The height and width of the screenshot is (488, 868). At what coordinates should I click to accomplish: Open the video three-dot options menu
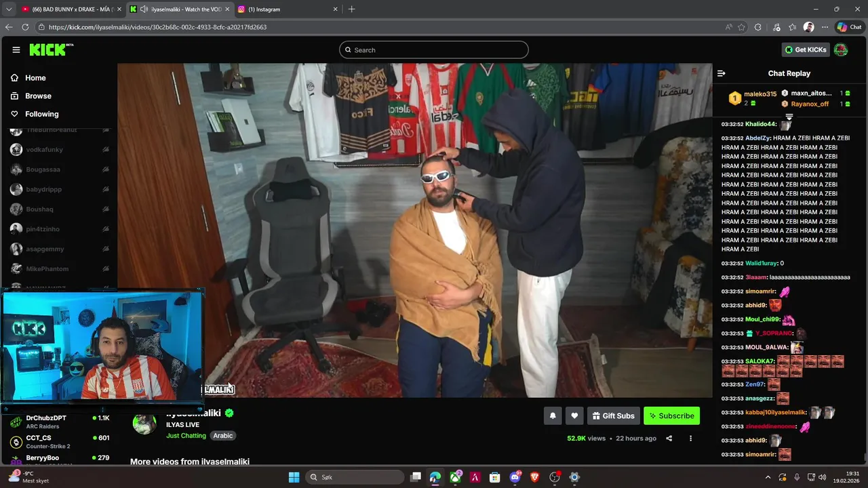pos(690,439)
